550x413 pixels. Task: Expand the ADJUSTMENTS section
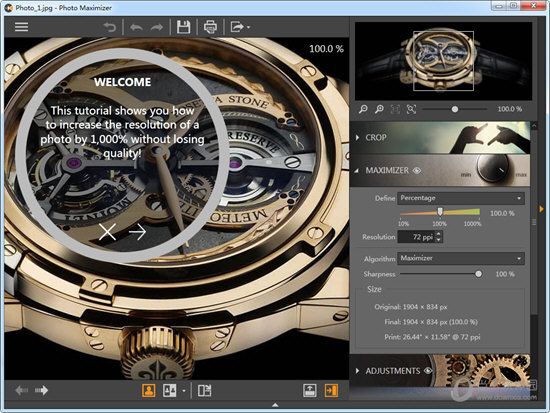click(357, 371)
